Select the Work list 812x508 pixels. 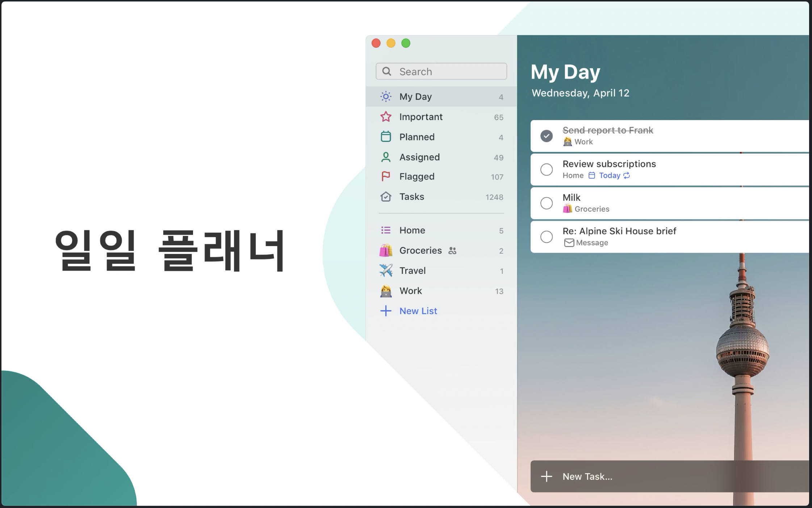(411, 291)
